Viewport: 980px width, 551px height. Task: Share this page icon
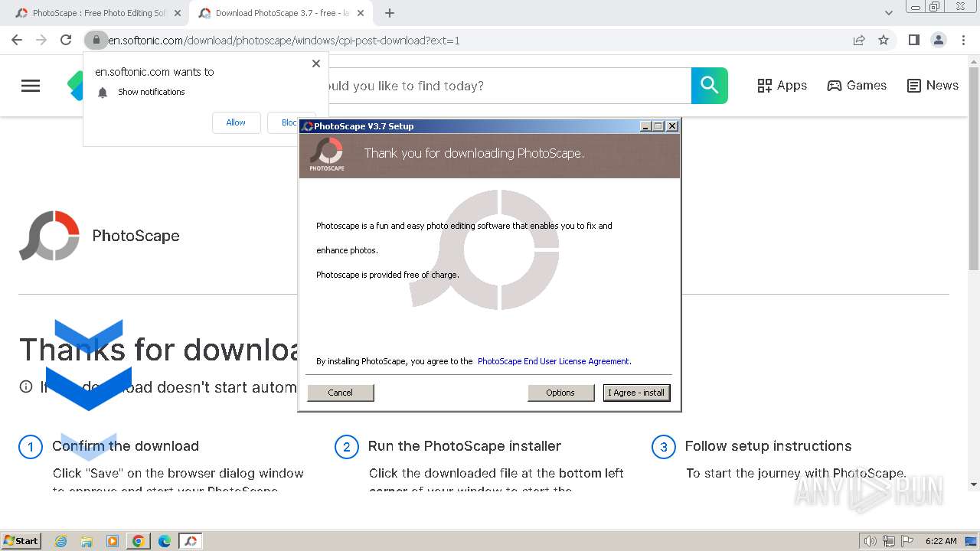pyautogui.click(x=859, y=40)
